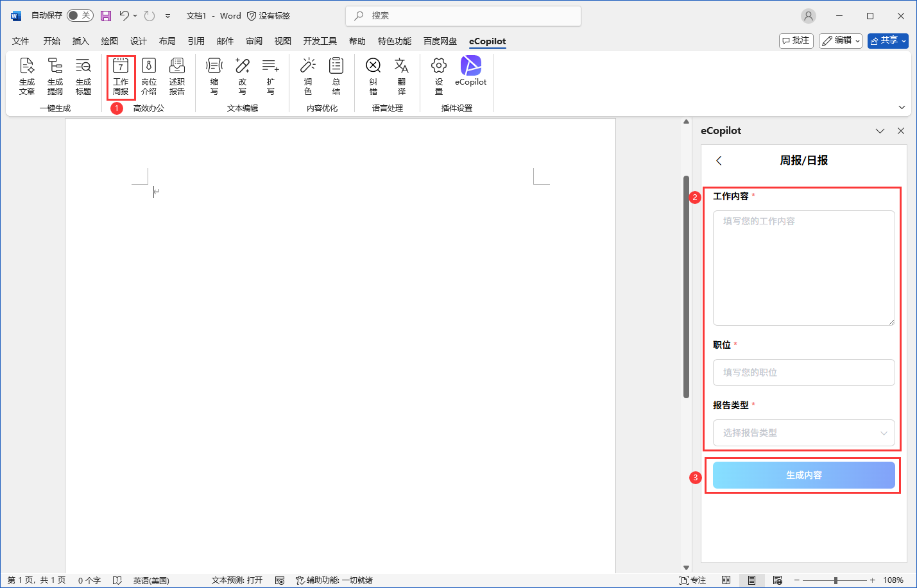Collapse the ribbon with the chevron
Viewport: 917px width, 588px height.
pyautogui.click(x=902, y=107)
